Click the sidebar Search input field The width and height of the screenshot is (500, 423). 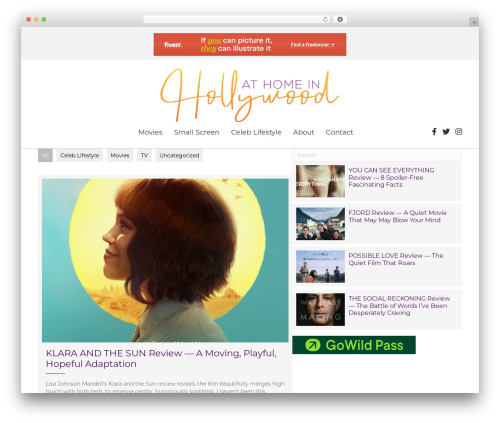(x=377, y=155)
